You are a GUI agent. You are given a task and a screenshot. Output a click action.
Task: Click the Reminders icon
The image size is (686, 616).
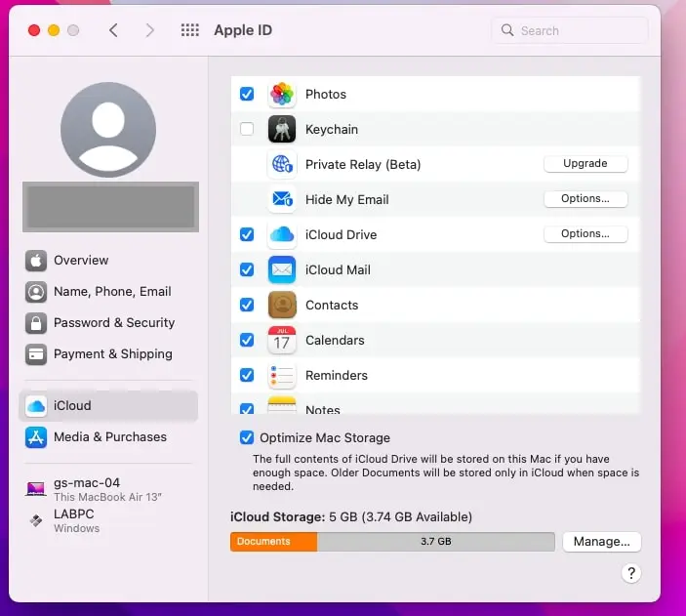pos(282,375)
